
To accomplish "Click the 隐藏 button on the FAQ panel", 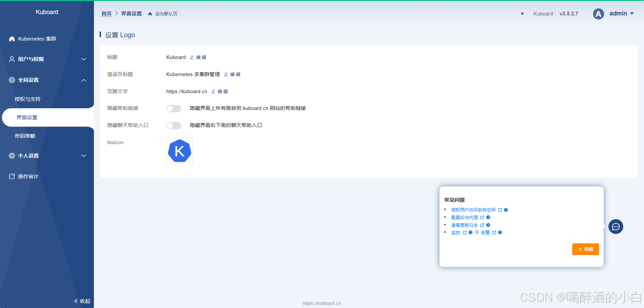I will coord(585,249).
